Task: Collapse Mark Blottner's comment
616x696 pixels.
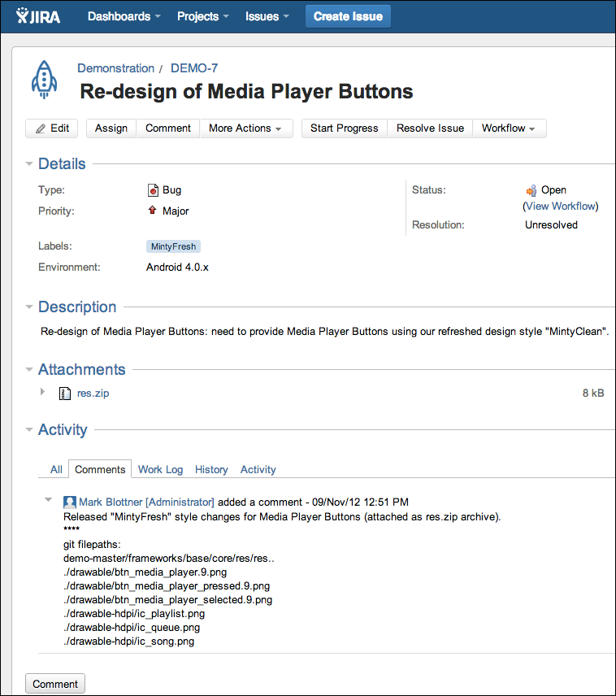Action: 49,500
